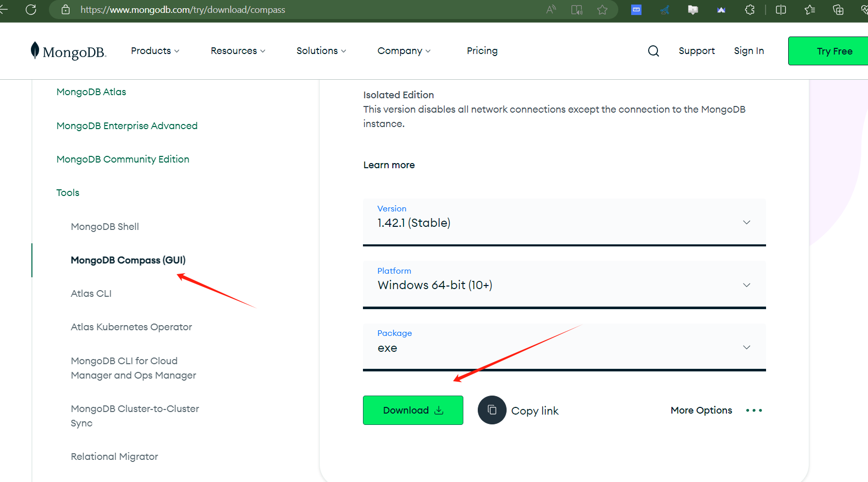Open MongoDB Cluster-to-Cluster Sync sidebar item
The width and height of the screenshot is (868, 482).
135,416
